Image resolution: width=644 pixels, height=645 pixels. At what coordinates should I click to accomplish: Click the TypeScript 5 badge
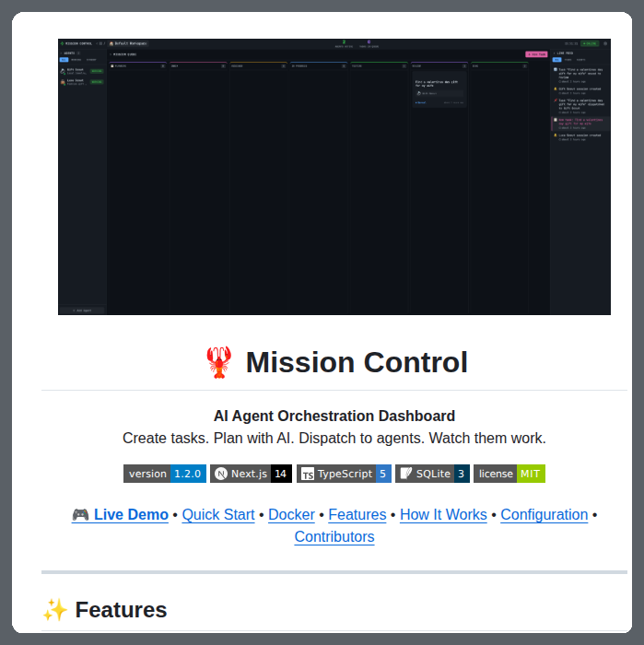point(344,474)
